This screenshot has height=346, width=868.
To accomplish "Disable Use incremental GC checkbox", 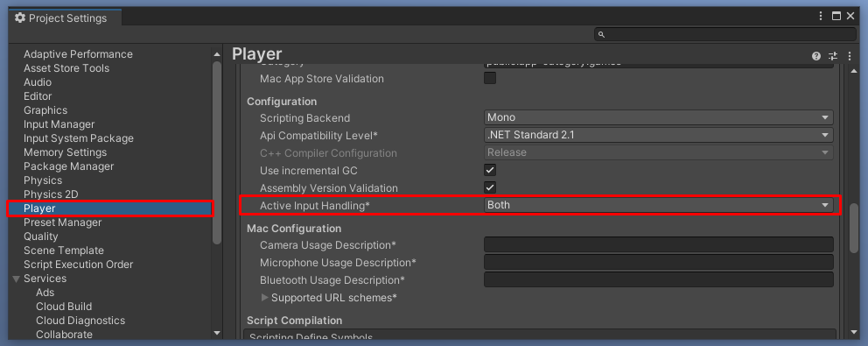I will [490, 170].
